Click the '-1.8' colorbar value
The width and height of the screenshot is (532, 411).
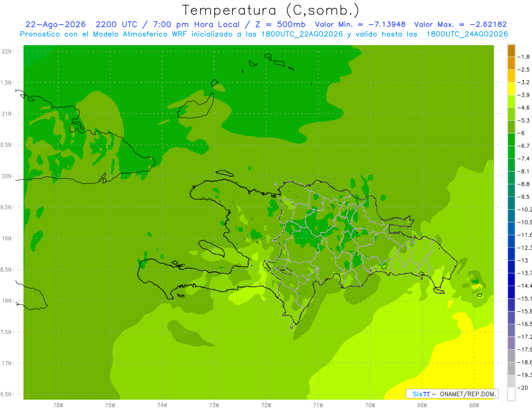[x=524, y=57]
